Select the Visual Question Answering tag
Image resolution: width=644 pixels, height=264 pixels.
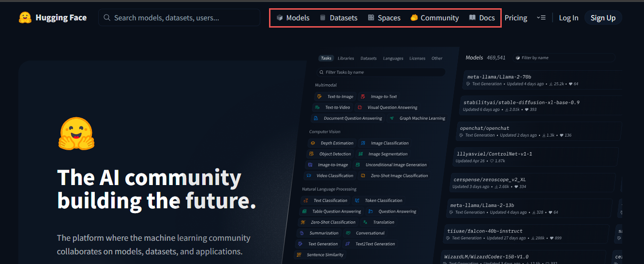point(387,108)
